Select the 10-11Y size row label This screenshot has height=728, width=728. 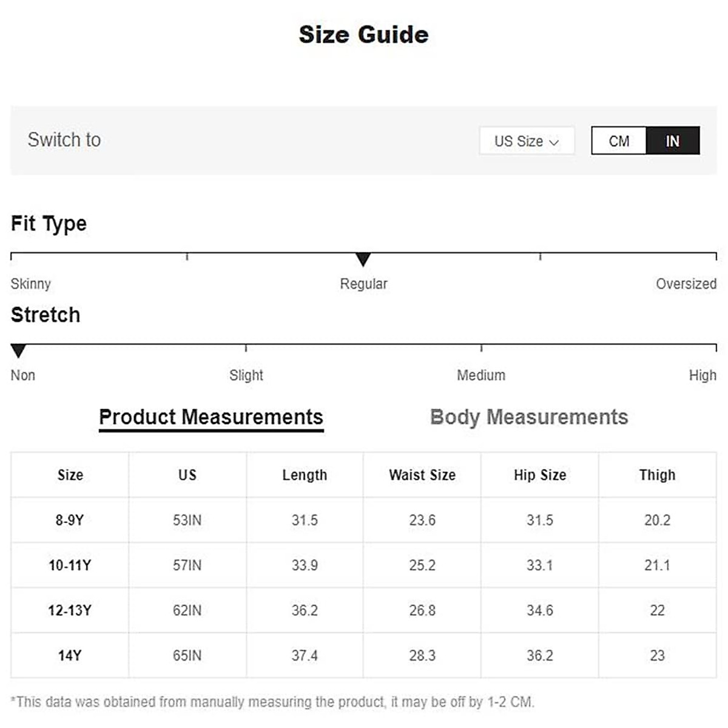point(70,565)
